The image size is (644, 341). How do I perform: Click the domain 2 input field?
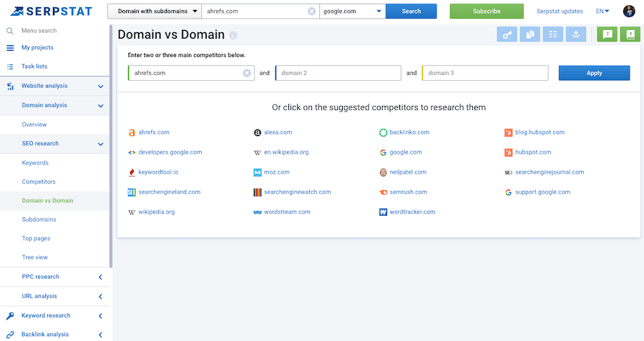tap(338, 73)
